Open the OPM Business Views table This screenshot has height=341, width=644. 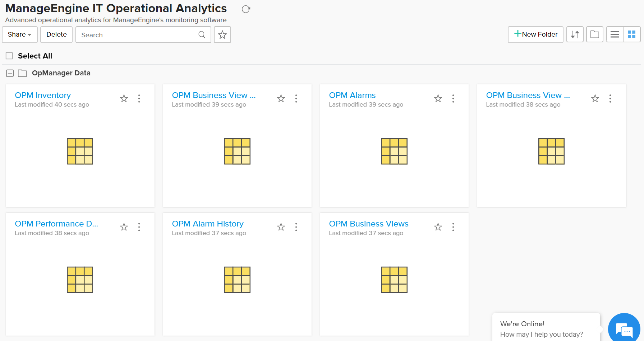(369, 224)
